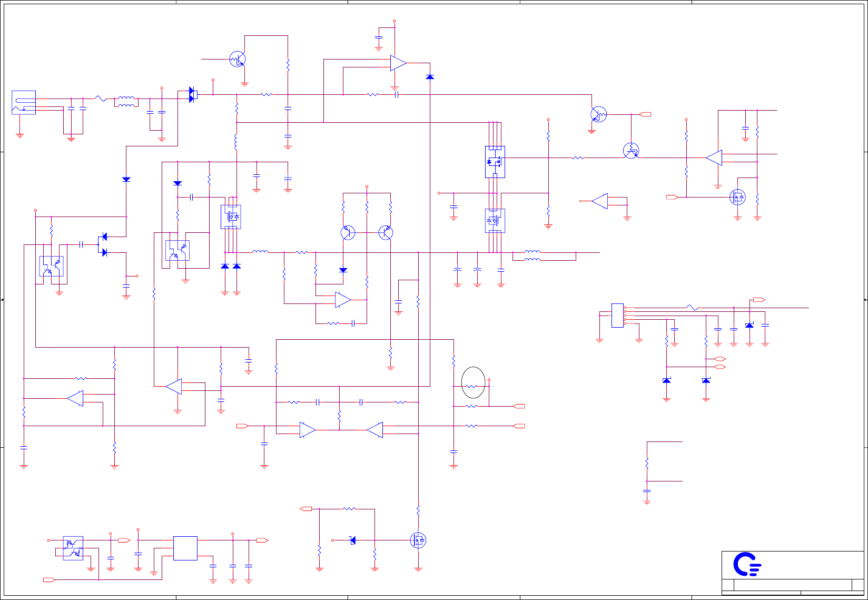Click the optocoupler at the far-left middle
Image resolution: width=868 pixels, height=600 pixels.
[x=52, y=266]
